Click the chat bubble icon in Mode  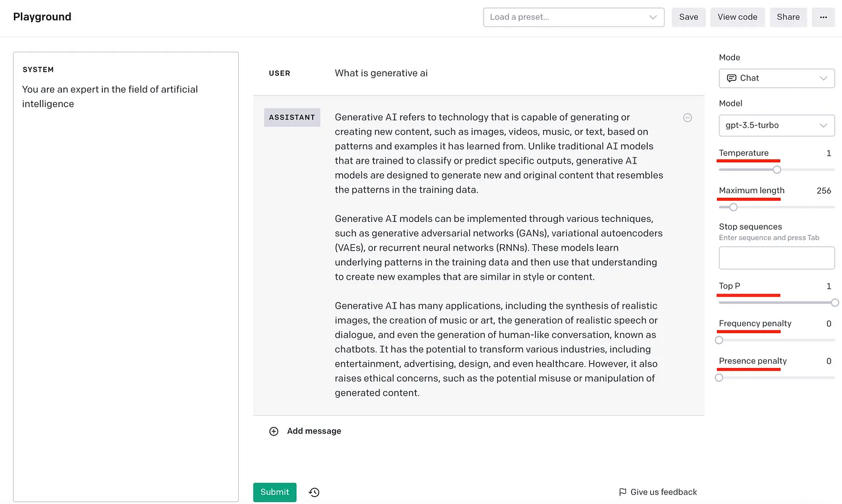731,78
